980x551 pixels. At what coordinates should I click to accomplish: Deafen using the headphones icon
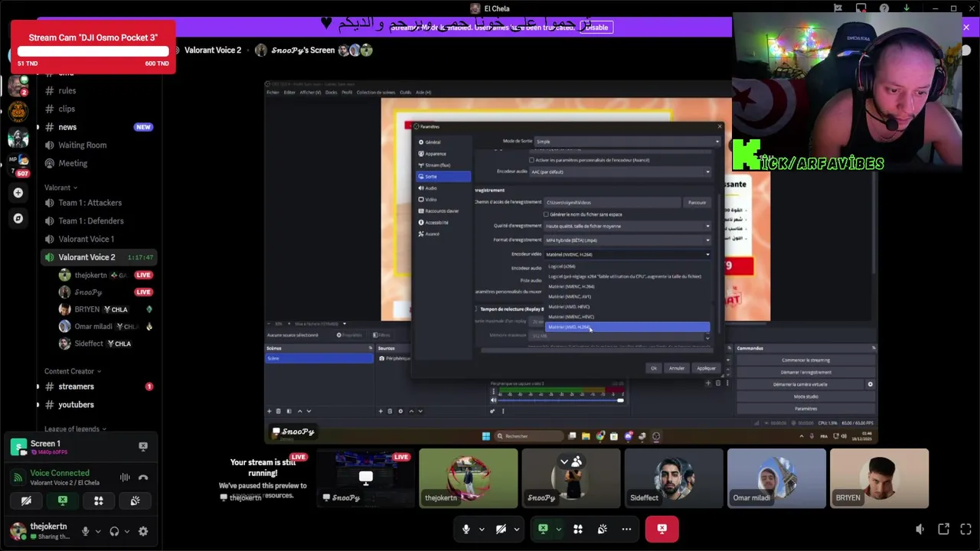(115, 531)
